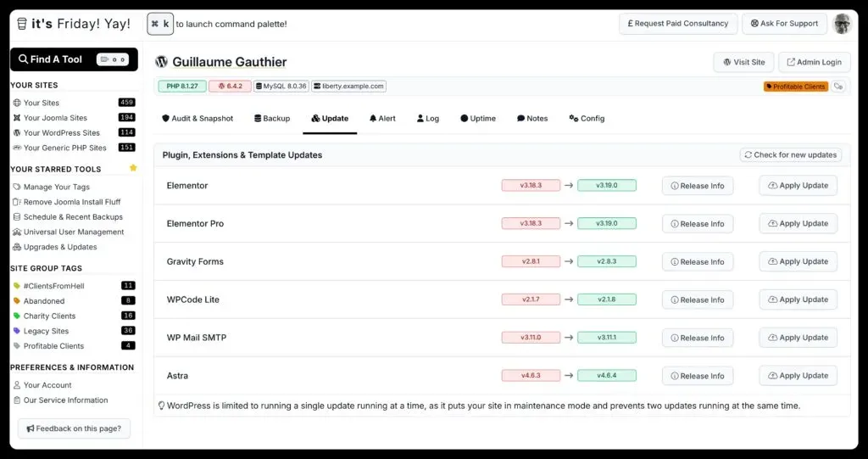
Task: Open the Notes tab
Action: tap(532, 119)
